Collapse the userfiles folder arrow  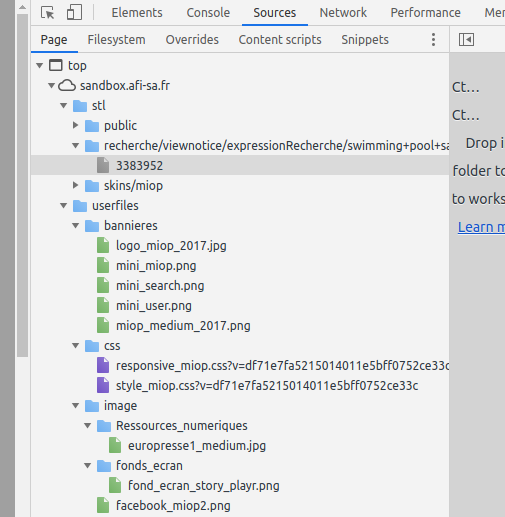[64, 206]
